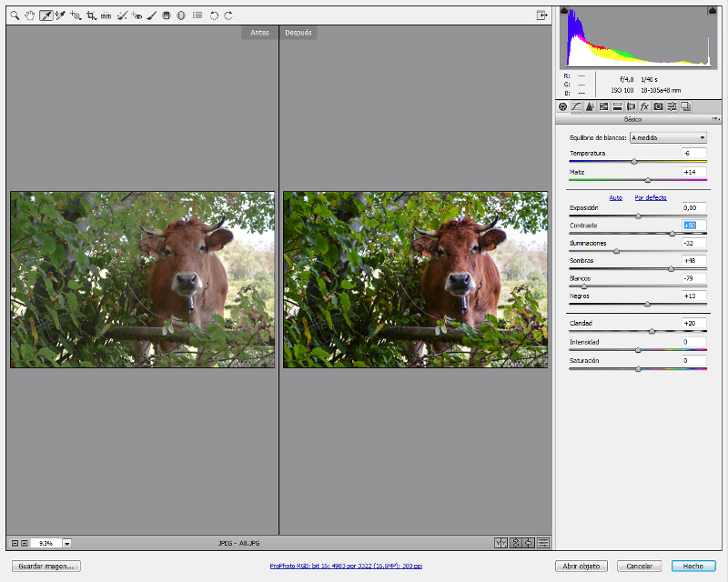Viewport: 728px width, 582px height.
Task: Switch to the Split Toning tab
Action: point(617,106)
